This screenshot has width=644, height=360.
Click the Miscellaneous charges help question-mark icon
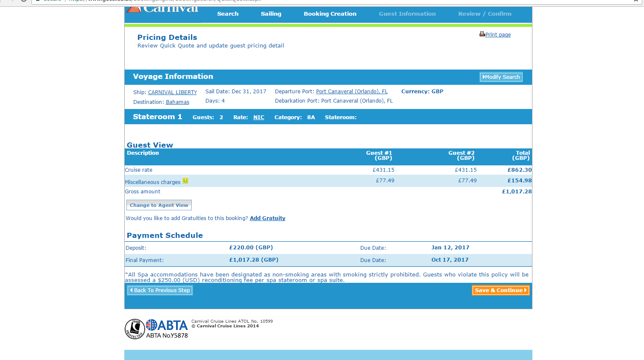tap(185, 181)
